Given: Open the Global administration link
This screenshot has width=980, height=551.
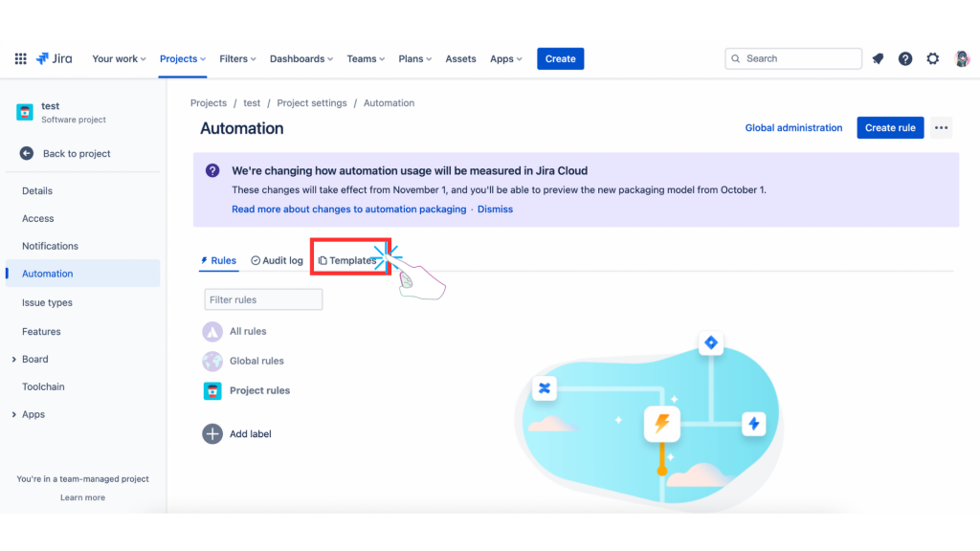Looking at the screenshot, I should 793,128.
